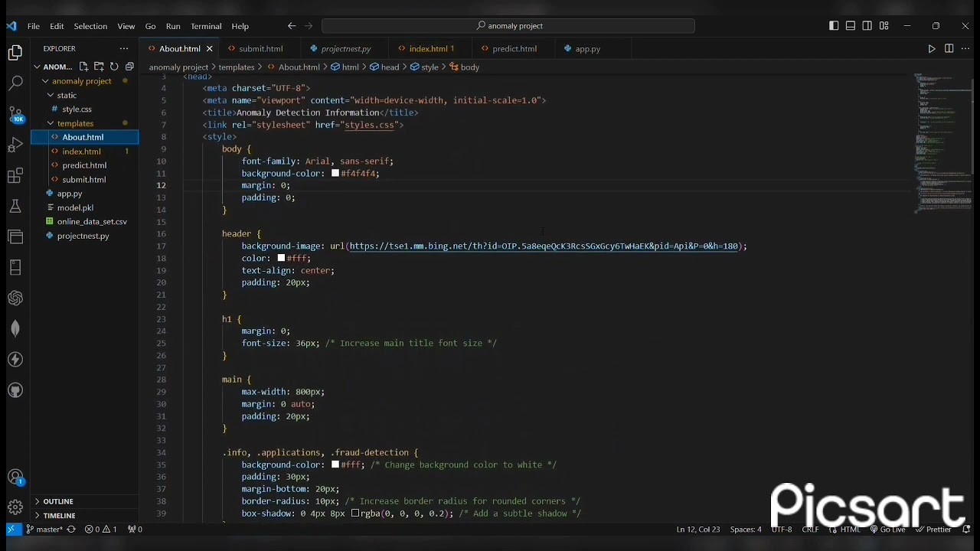This screenshot has height=551, width=980.
Task: Expand the TIMELINE section
Action: tap(84, 516)
